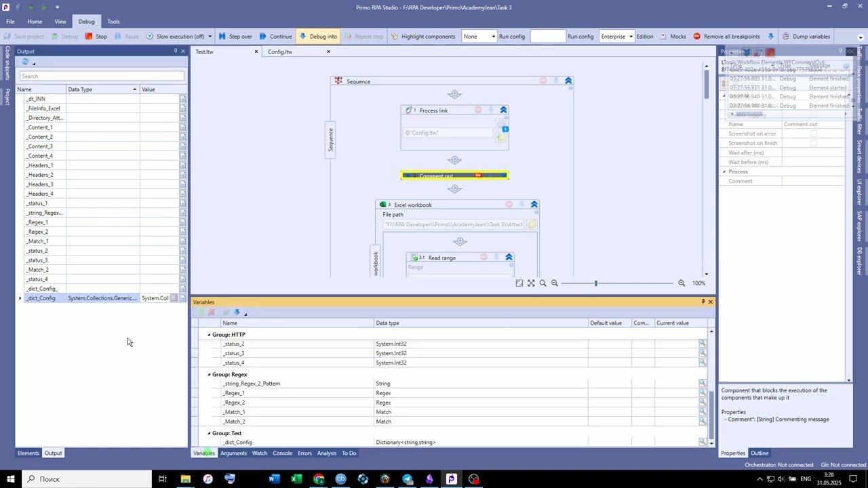
Task: Open details icon for _Content_1 variable
Action: tap(183, 127)
